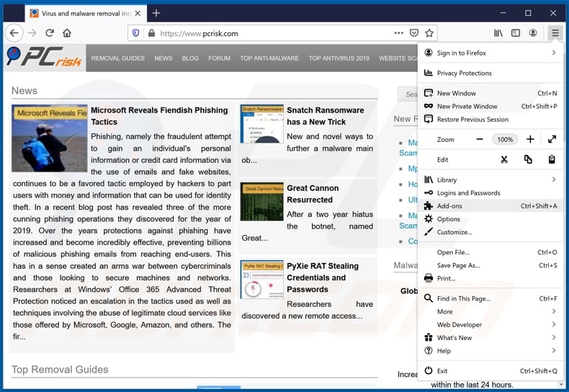This screenshot has width=569, height=392.
Task: Expand the Help submenu
Action: (x=490, y=351)
